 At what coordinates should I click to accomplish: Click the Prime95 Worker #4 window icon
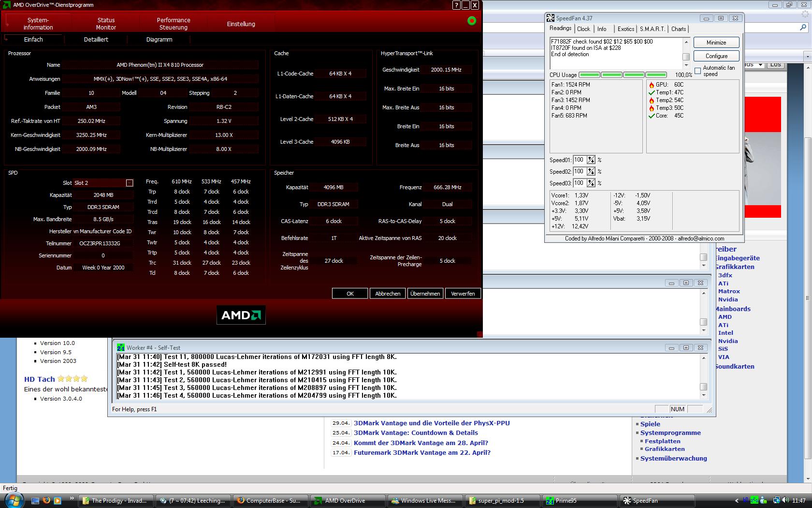click(121, 347)
